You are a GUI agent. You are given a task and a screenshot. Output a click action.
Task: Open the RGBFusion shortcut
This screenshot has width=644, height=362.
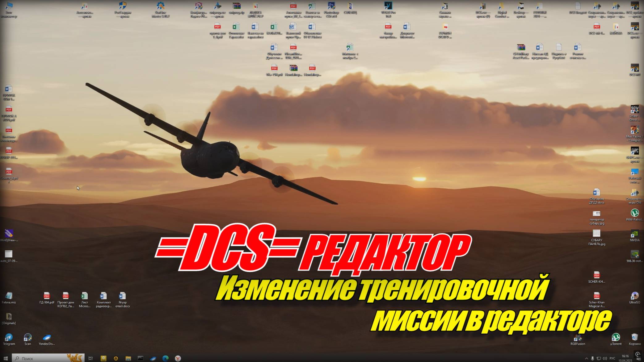point(578,338)
